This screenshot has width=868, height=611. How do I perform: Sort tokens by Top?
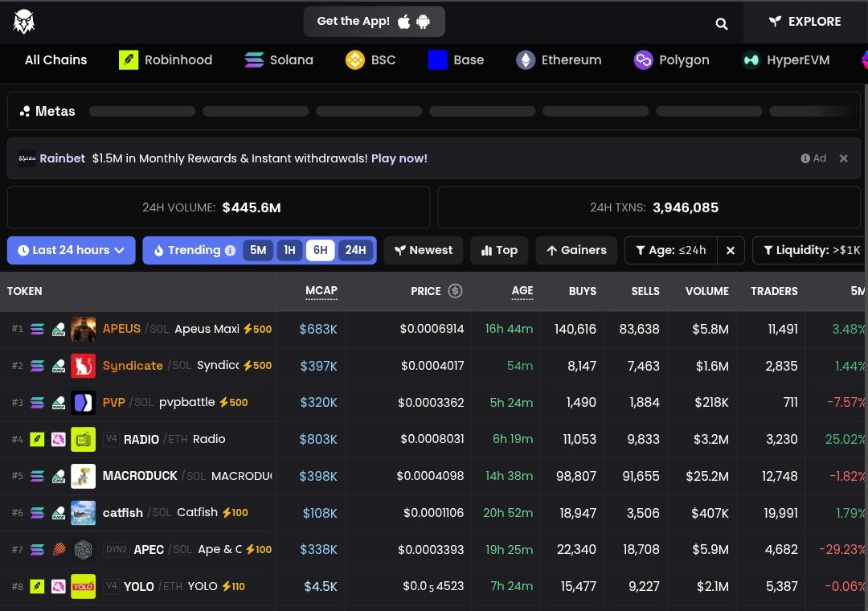tap(499, 250)
